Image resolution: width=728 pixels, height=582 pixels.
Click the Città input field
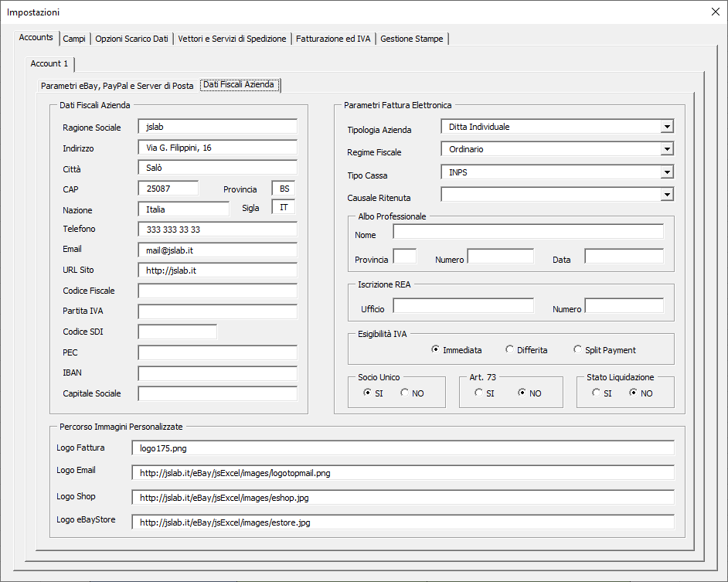[x=217, y=168]
